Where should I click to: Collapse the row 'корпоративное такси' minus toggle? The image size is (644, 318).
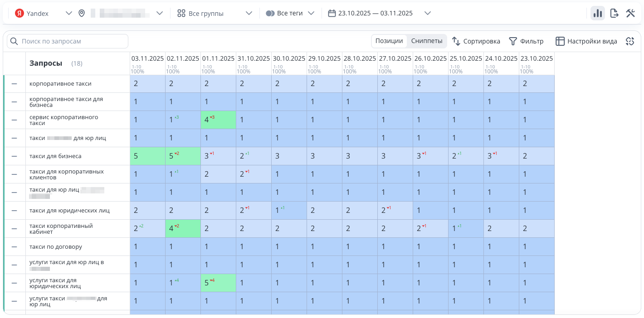click(14, 84)
